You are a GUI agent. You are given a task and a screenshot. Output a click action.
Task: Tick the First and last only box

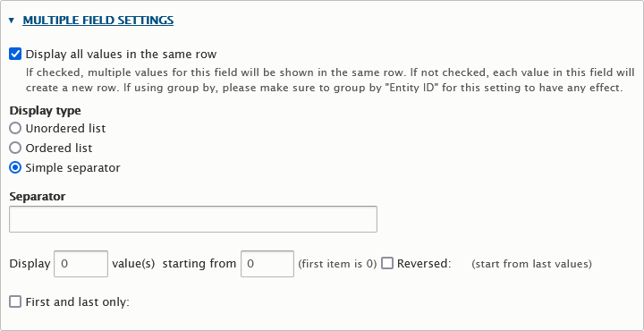coord(15,301)
